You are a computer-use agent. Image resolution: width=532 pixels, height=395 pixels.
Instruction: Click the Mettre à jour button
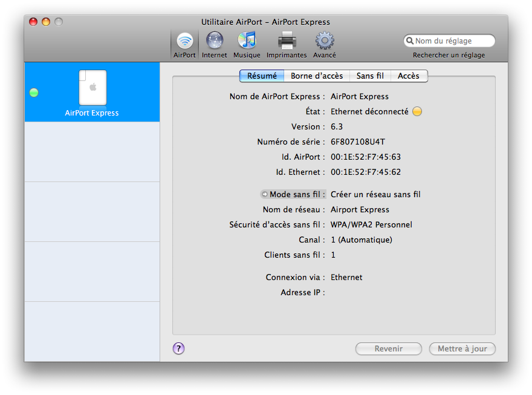(462, 348)
